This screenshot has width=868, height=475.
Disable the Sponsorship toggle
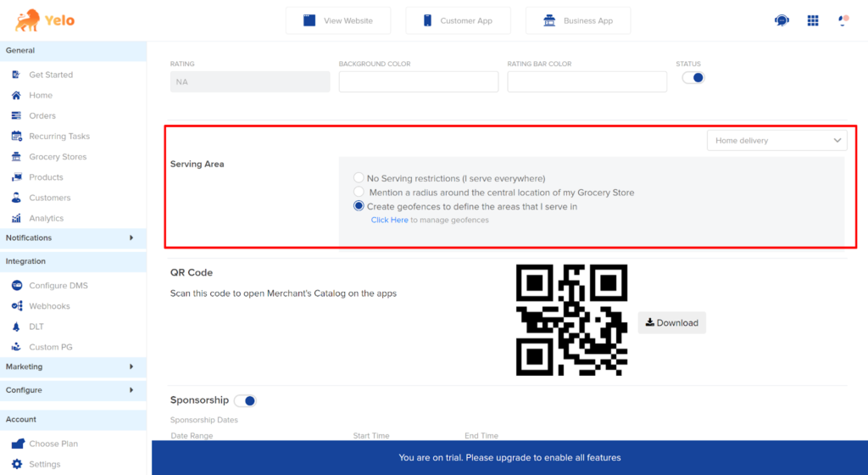(245, 400)
